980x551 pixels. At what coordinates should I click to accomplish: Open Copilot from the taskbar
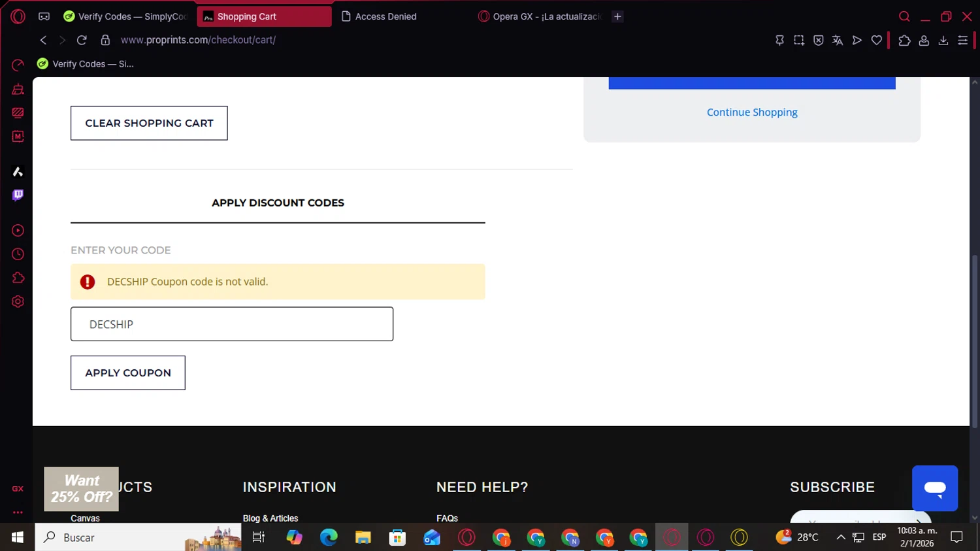294,537
